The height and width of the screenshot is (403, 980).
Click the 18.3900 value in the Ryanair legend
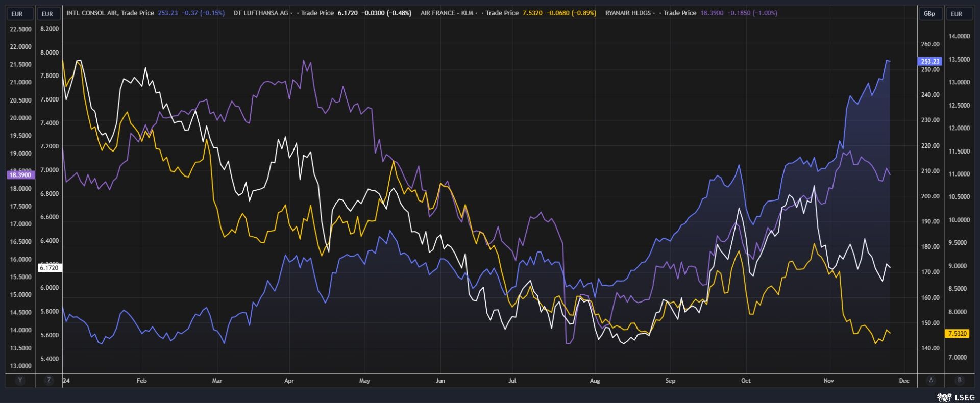[x=712, y=13]
